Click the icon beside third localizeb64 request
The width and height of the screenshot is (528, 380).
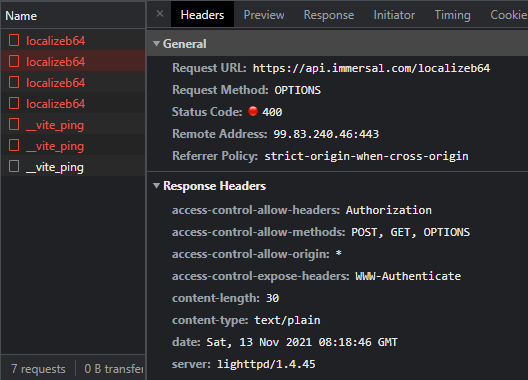[14, 82]
